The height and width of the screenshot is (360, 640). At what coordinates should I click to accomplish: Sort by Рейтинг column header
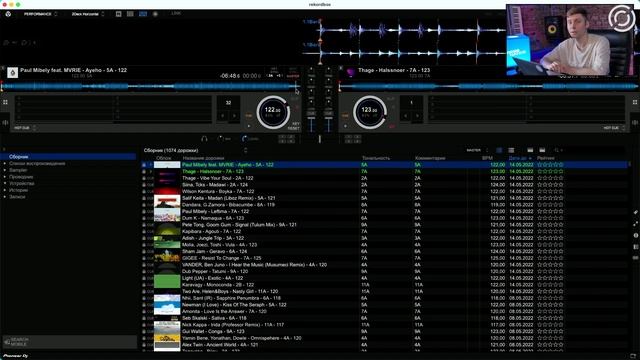point(546,158)
